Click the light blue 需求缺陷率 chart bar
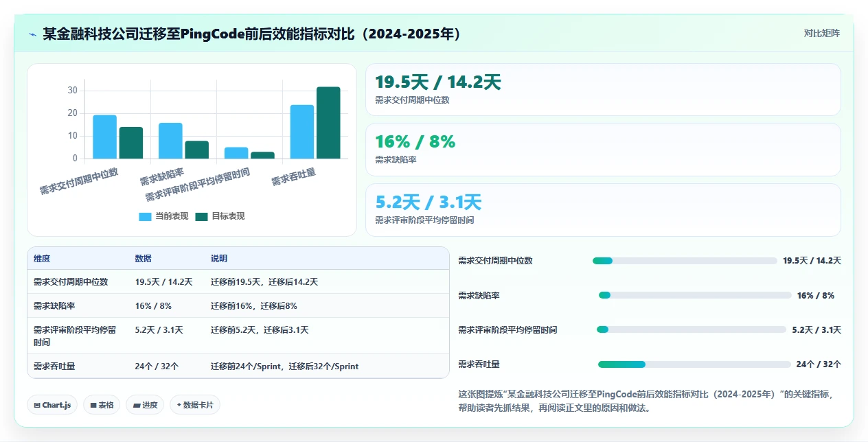This screenshot has height=442, width=868. 170,141
